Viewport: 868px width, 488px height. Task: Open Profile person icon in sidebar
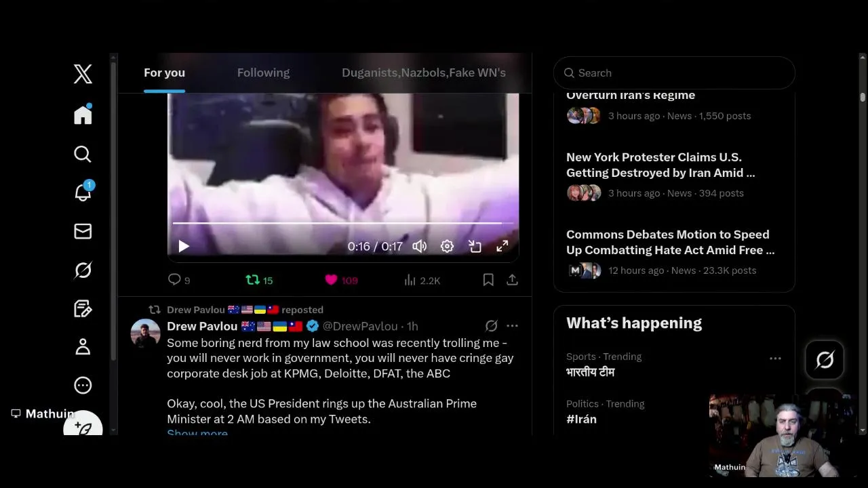point(83,347)
